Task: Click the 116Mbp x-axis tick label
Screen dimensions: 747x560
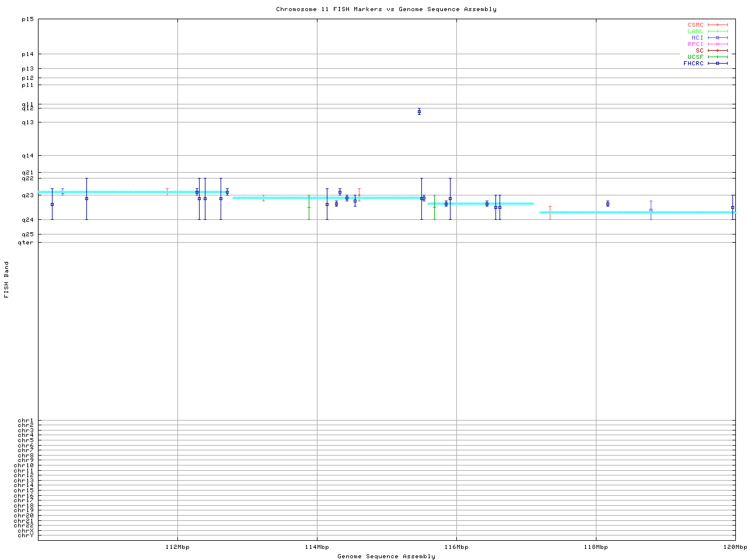Action: 456,547
